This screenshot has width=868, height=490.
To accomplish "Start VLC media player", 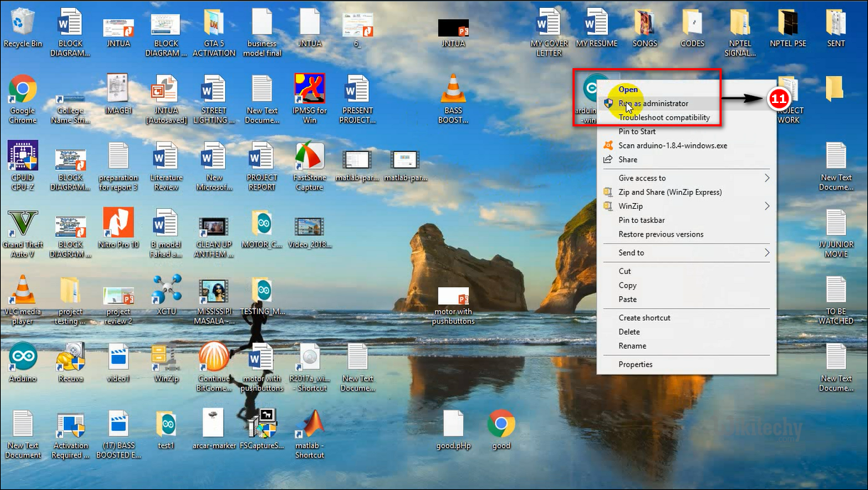I will coord(22,291).
